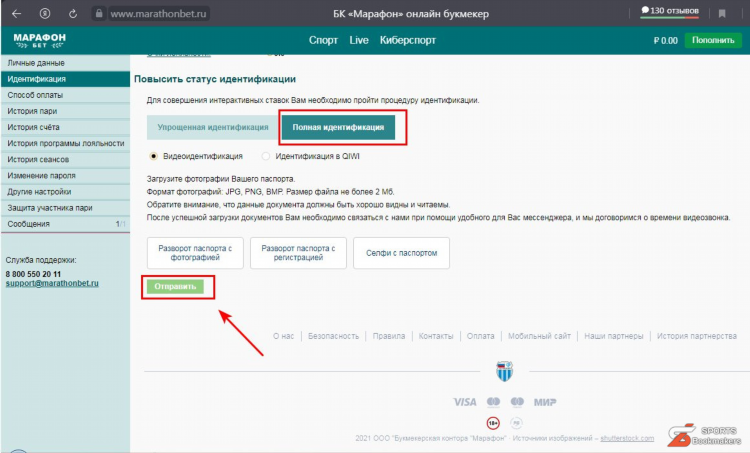
Task: Click the browser back arrow
Action: [17, 14]
